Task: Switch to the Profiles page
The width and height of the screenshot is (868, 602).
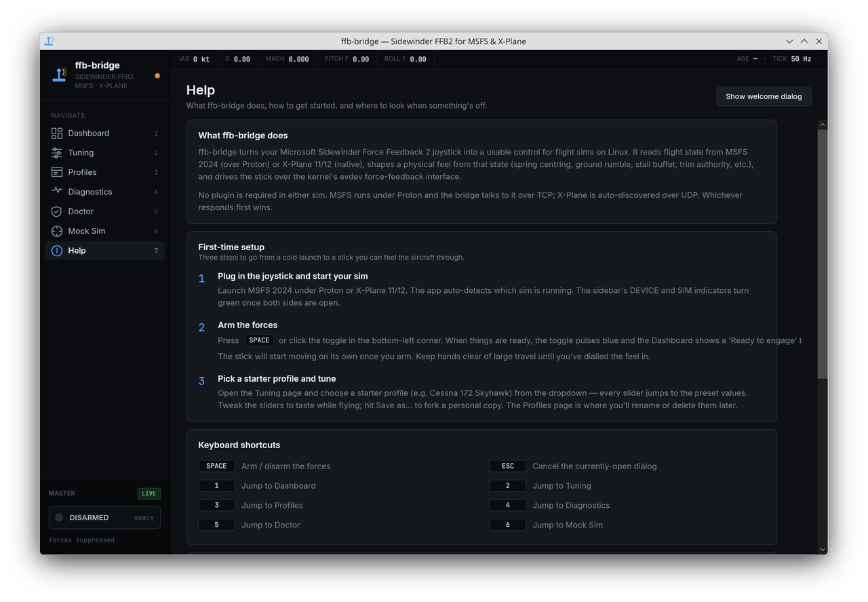Action: tap(105, 172)
